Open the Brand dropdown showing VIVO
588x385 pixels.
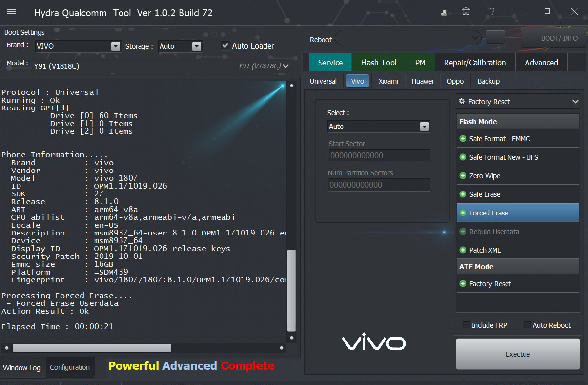(78, 46)
